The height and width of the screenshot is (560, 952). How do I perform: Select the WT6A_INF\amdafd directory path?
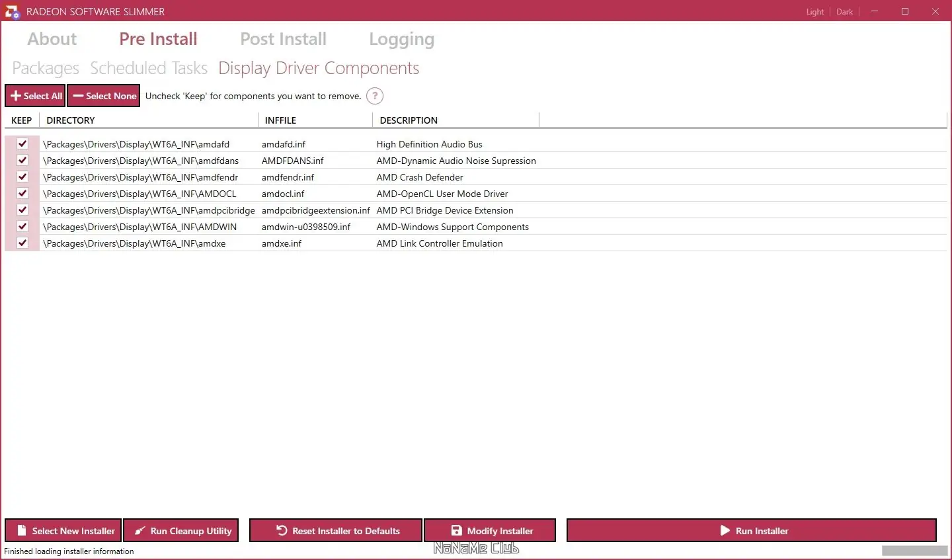click(x=136, y=144)
